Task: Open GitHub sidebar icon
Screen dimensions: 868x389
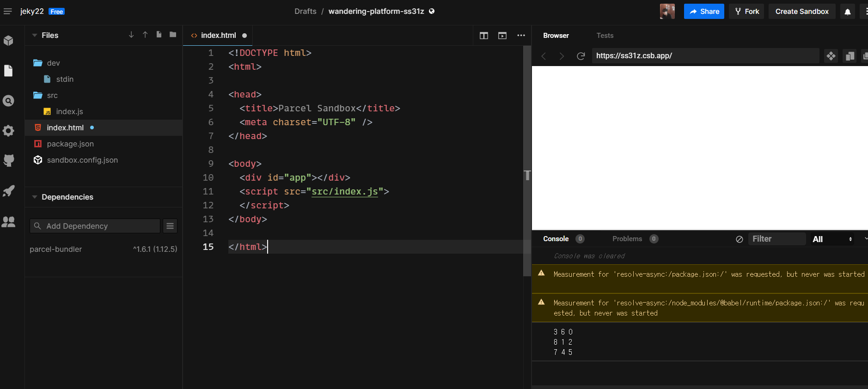Action: (x=8, y=161)
